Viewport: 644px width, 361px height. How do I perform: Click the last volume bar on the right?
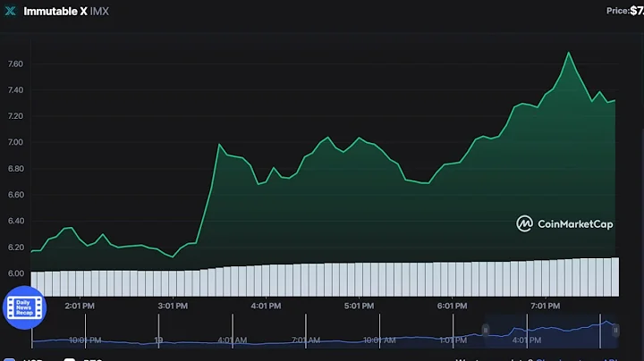(x=615, y=277)
